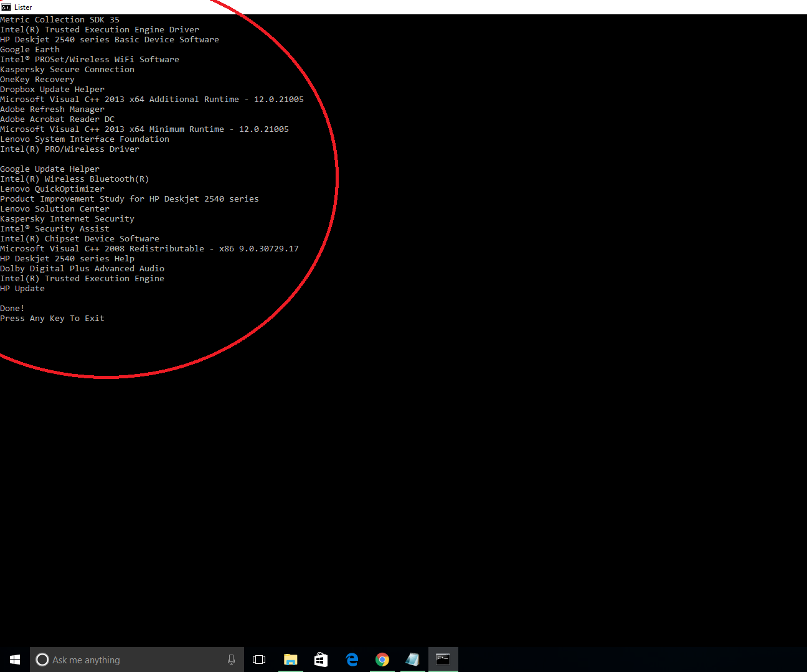Click the Lister title bar console icon
Image resolution: width=807 pixels, height=672 pixels.
click(6, 7)
